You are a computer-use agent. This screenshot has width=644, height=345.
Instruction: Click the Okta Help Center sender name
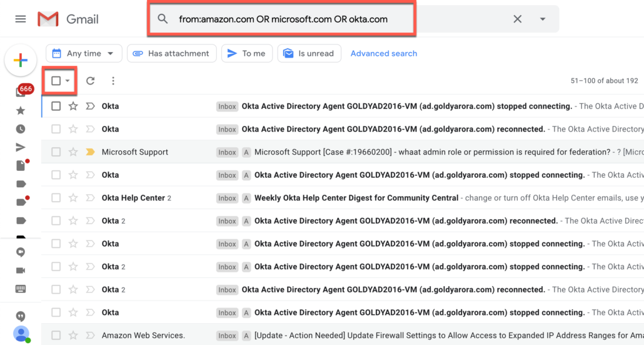[x=133, y=198]
